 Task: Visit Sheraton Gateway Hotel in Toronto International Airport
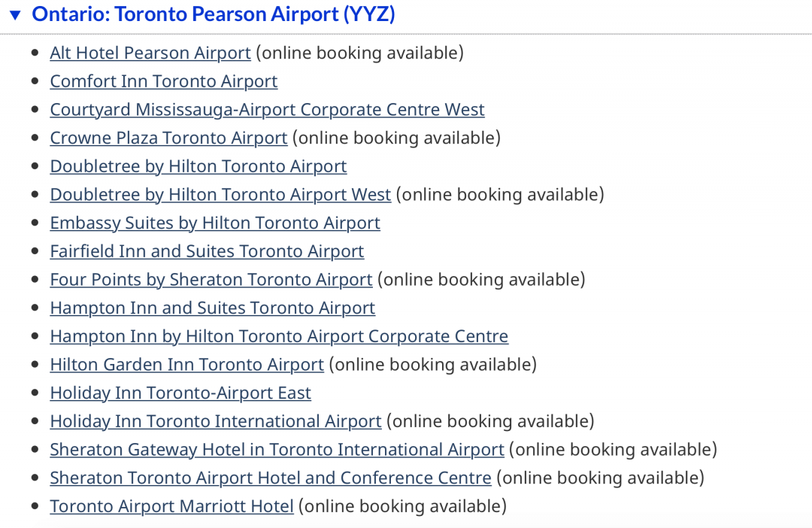tap(277, 450)
